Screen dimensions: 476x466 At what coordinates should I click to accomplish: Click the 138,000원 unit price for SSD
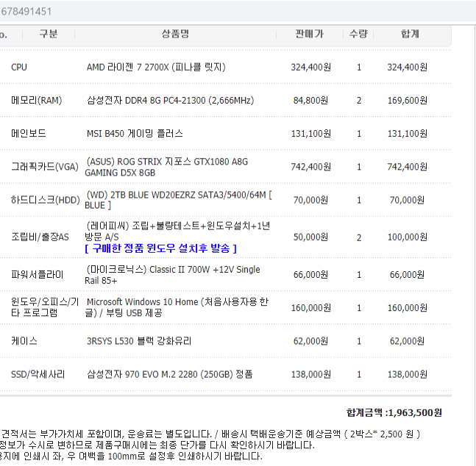(311, 374)
